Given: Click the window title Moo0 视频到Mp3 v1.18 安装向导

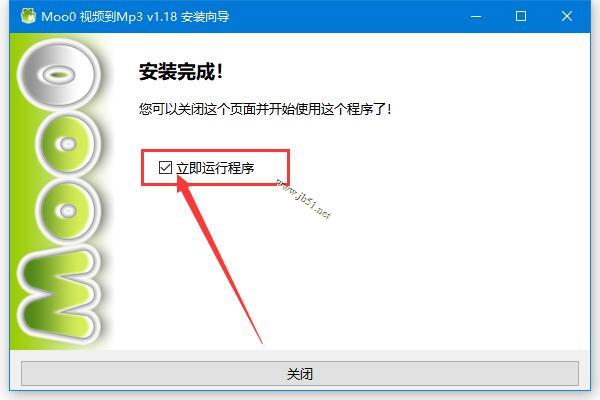Looking at the screenshot, I should coord(135,16).
